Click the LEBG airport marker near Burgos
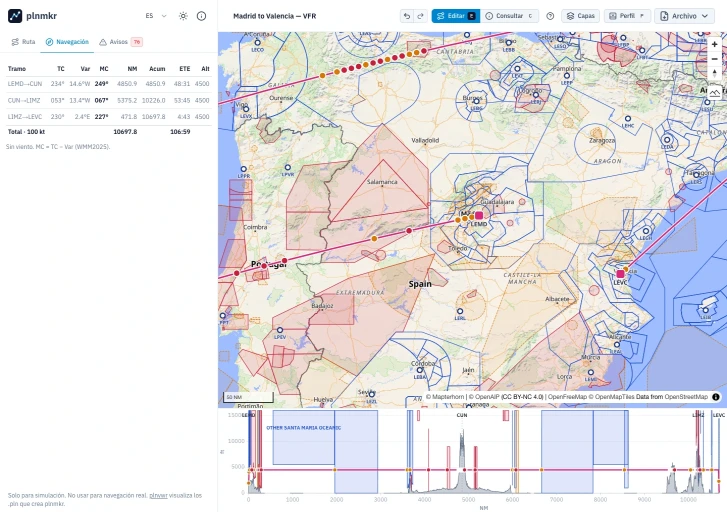 click(476, 101)
